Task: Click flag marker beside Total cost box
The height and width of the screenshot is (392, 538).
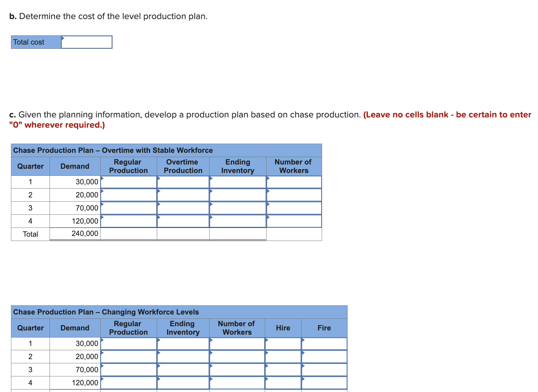Action: tap(63, 38)
